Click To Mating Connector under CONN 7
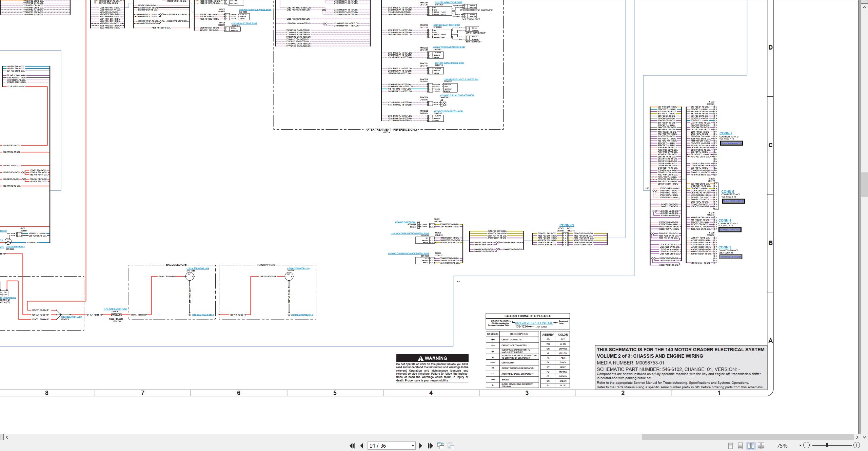The height and width of the screenshot is (451, 868). (731, 143)
